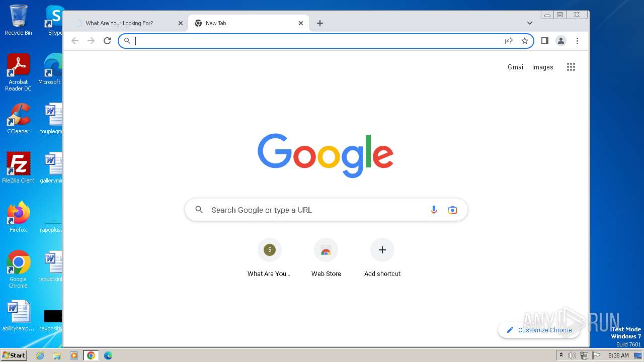Image resolution: width=644 pixels, height=362 pixels.
Task: Open the Skype desktop shortcut
Action: [54, 20]
